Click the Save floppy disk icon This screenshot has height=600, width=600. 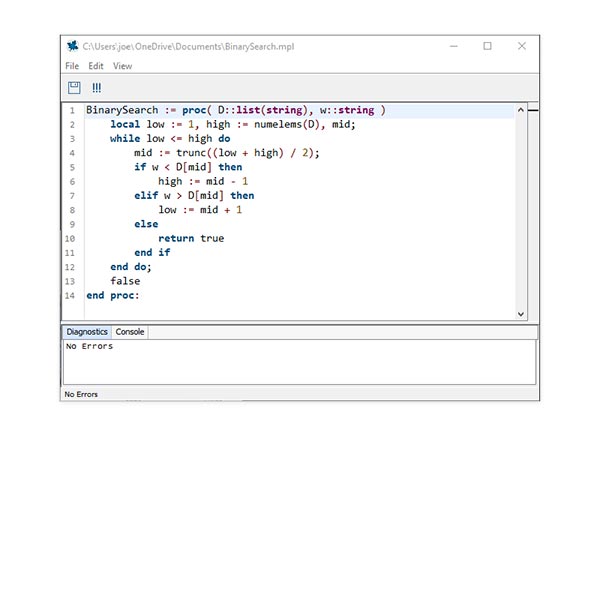pos(73,88)
